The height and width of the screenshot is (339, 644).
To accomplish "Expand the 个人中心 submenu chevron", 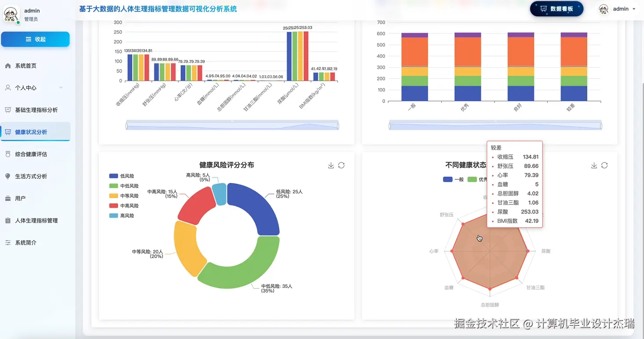I will (x=61, y=88).
